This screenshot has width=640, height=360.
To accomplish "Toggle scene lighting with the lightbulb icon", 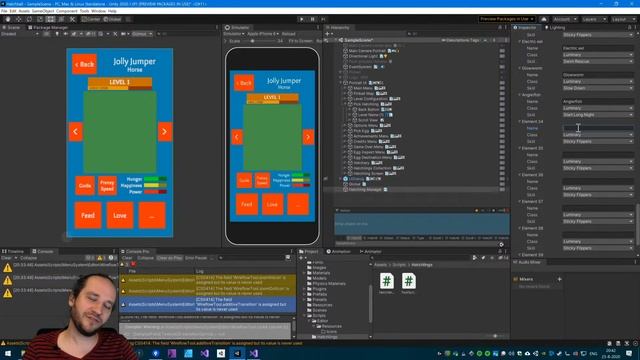I will (57, 34).
